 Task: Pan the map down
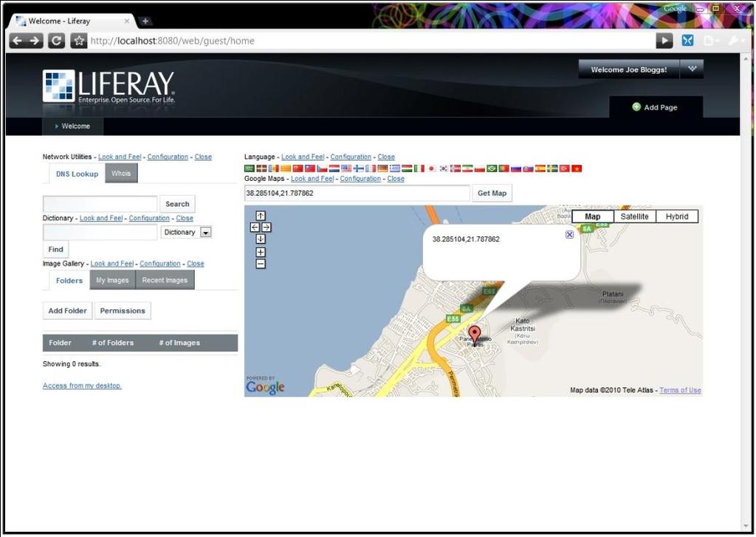(261, 239)
